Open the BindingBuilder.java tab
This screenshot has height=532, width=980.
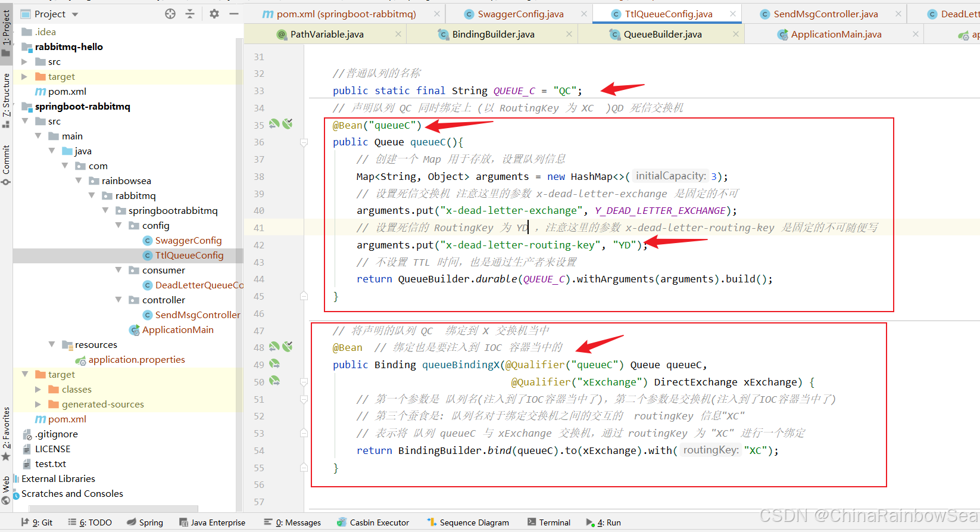coord(493,35)
